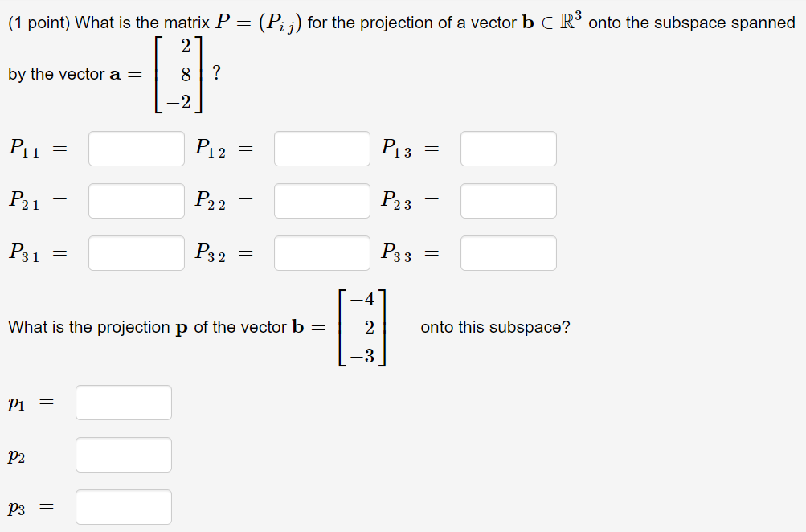Image resolution: width=806 pixels, height=532 pixels.
Task: Click the question mark after vector a
Action: 217,74
